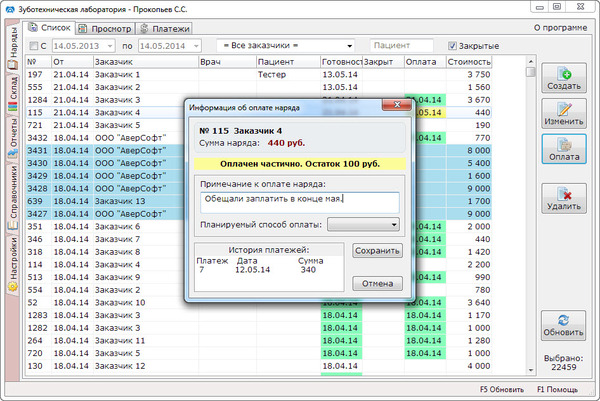This screenshot has width=600, height=401.
Task: Open О программе link
Action: coord(560,28)
